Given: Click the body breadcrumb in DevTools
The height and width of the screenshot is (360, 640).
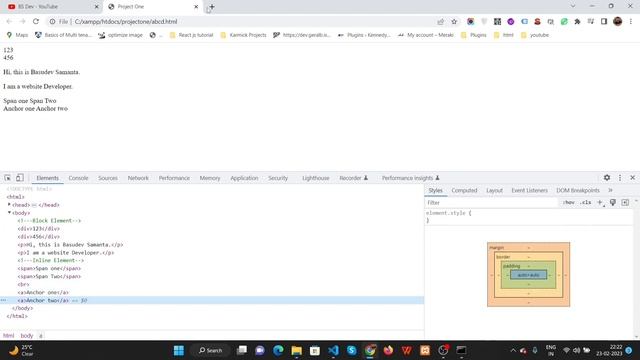Looking at the screenshot, I should pos(27,336).
